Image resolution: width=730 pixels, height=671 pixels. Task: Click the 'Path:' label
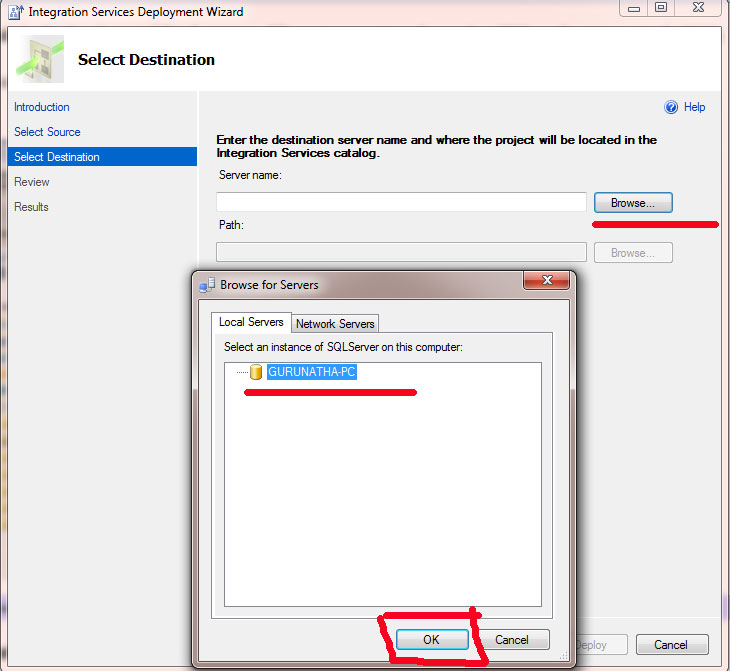(231, 225)
